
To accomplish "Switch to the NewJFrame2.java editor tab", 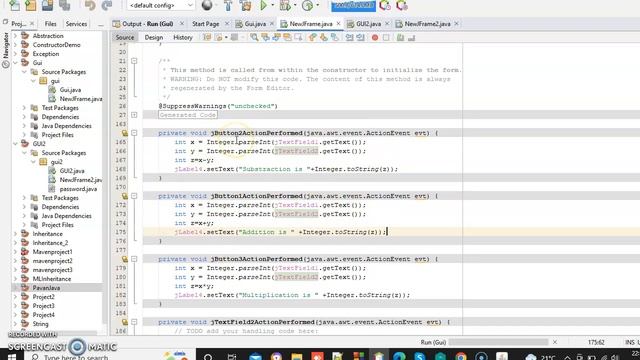I will pyautogui.click(x=427, y=24).
